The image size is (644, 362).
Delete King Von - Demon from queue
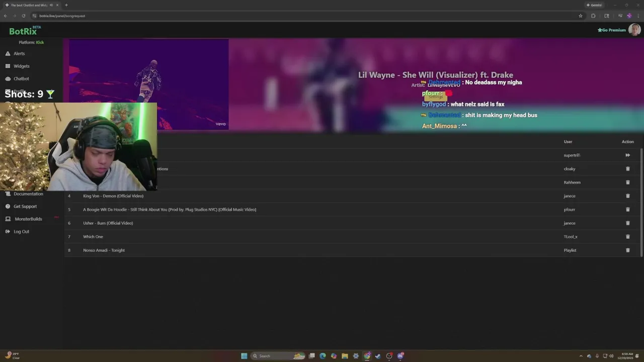[627, 196]
